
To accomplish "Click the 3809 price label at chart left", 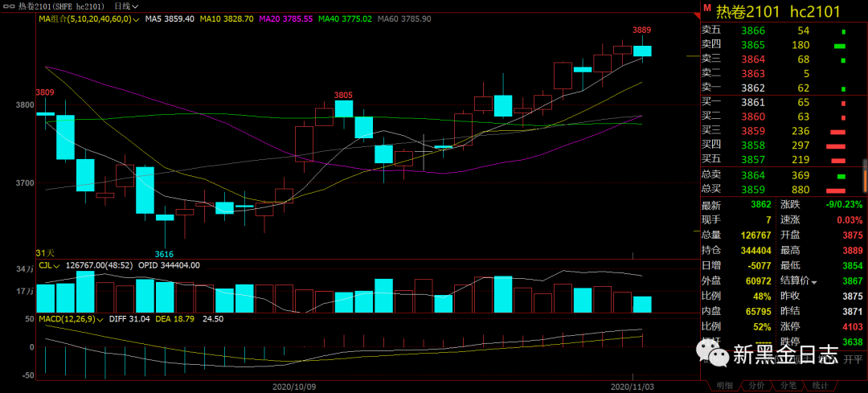I will click(45, 92).
